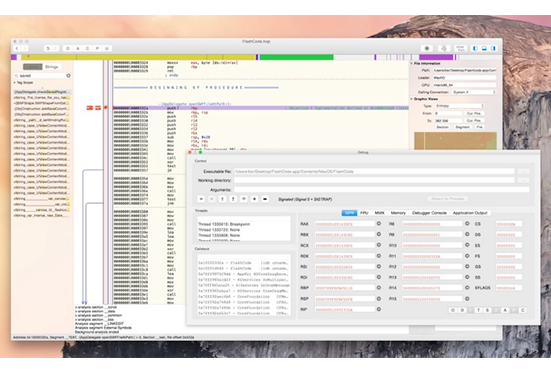Viewport: 551px width, 371px height.
Task: Go back with the left navigation arrow
Action: point(17,48)
